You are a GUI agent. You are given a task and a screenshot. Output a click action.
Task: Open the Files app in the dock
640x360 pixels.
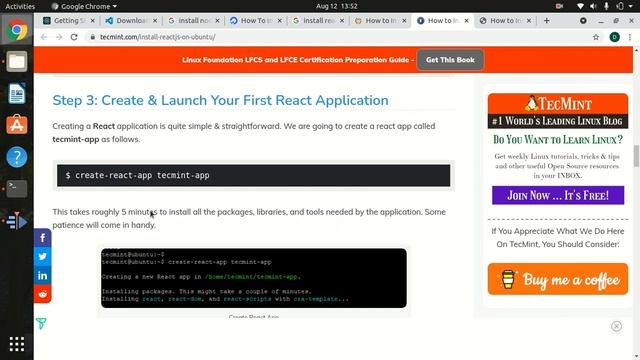pos(17,62)
